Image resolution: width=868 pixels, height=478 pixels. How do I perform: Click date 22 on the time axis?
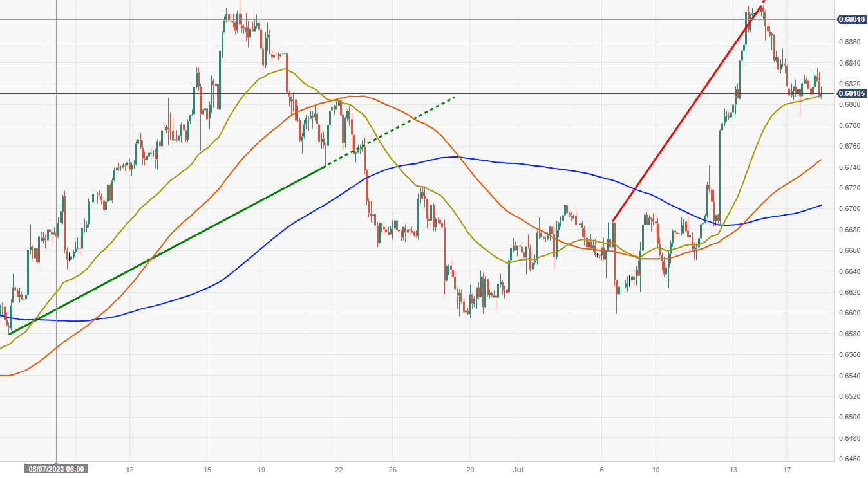coord(339,469)
